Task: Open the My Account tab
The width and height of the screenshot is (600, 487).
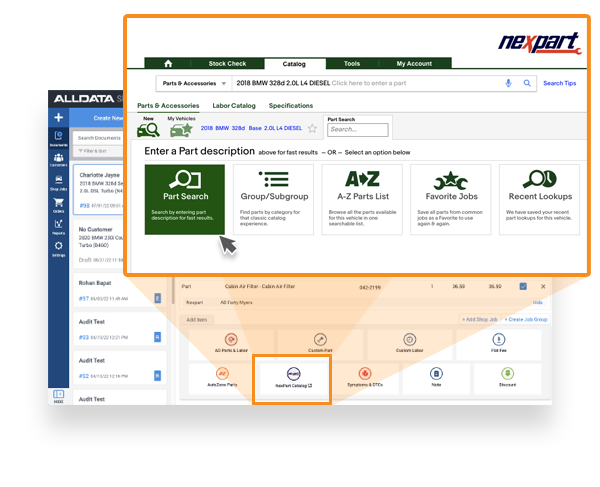Action: (414, 64)
